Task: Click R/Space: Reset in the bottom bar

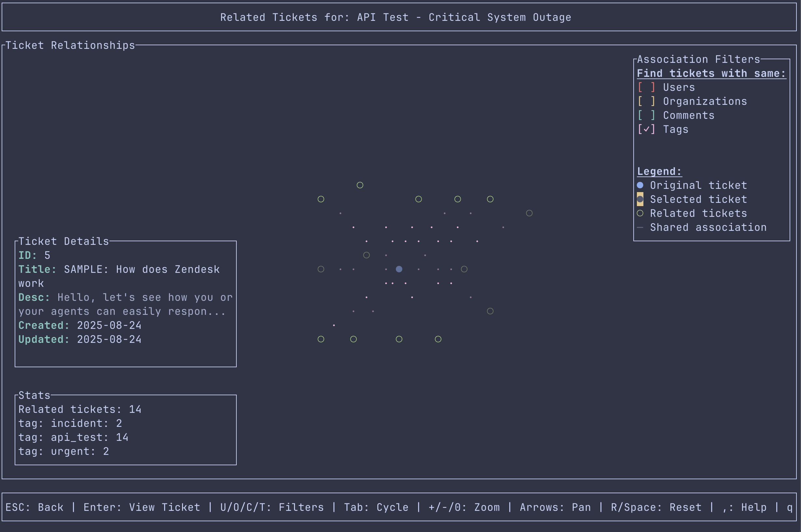Action: (656, 507)
